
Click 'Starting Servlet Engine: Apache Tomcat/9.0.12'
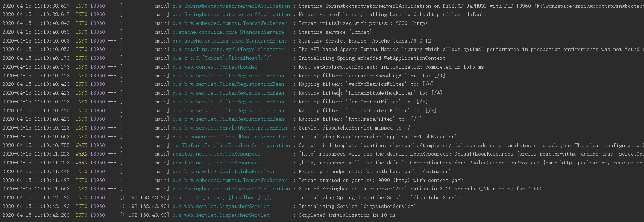point(365,41)
